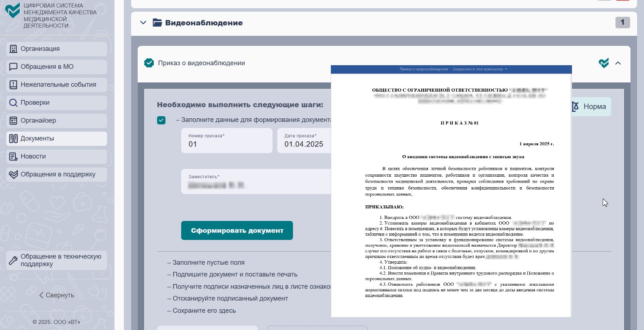Toggle the Заполните данные step checkbox
Image resolution: width=644 pixels, height=330 pixels.
161,120
